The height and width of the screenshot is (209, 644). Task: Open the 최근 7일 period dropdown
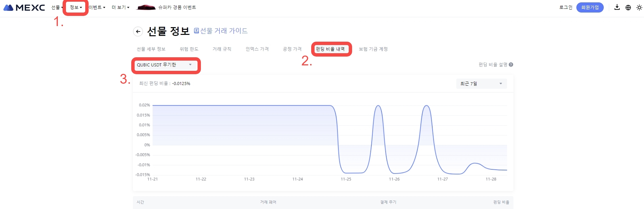tap(481, 84)
